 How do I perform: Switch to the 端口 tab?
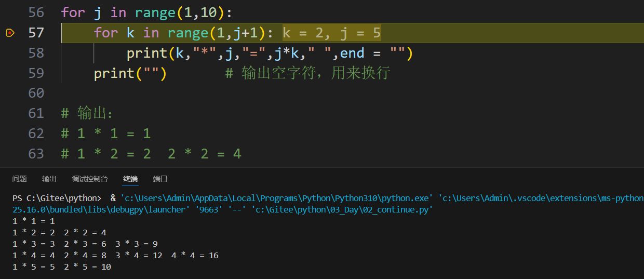pos(160,179)
